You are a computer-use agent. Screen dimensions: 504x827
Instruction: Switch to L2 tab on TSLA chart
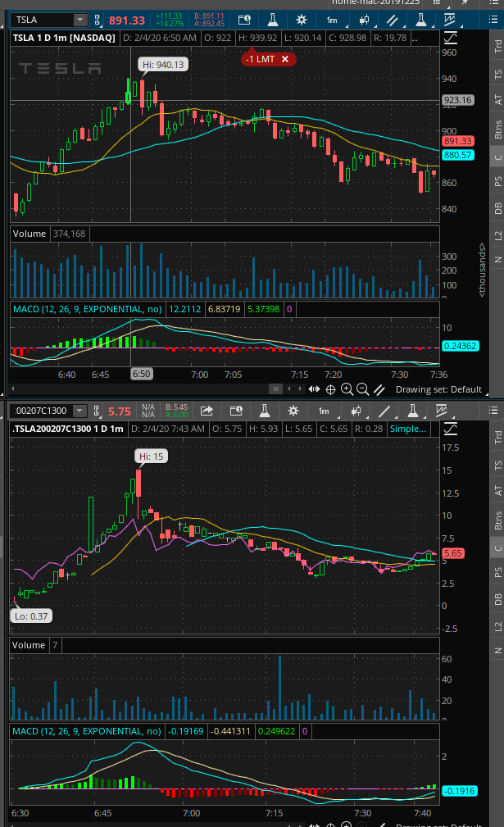click(x=497, y=236)
